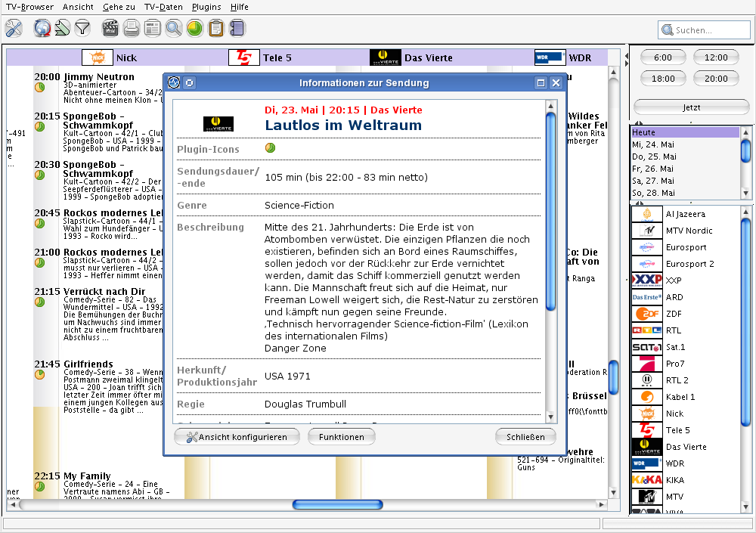Open the Hilfe menu

pyautogui.click(x=239, y=7)
